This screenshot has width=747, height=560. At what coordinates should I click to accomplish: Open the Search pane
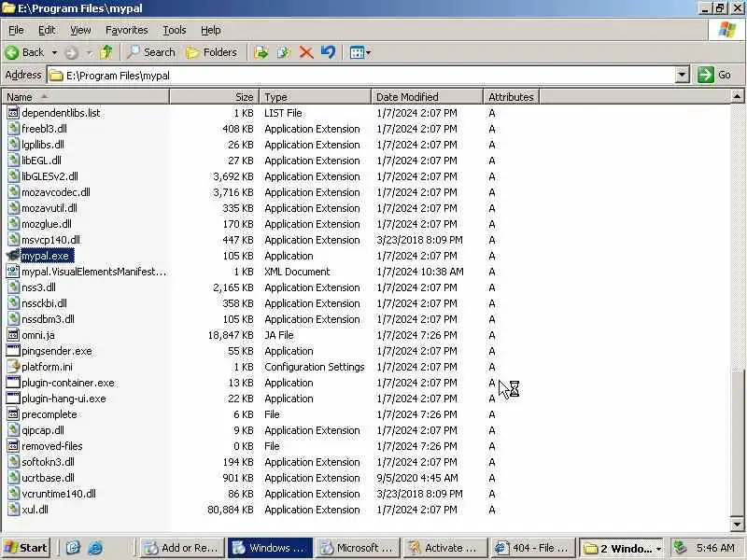point(151,52)
